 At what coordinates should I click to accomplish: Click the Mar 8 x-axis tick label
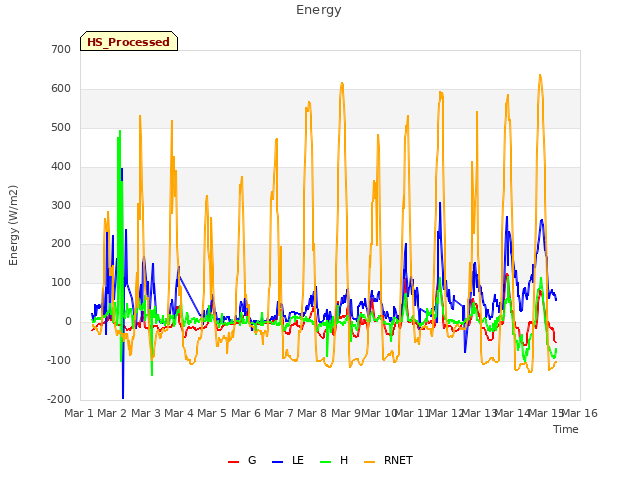tap(312, 413)
